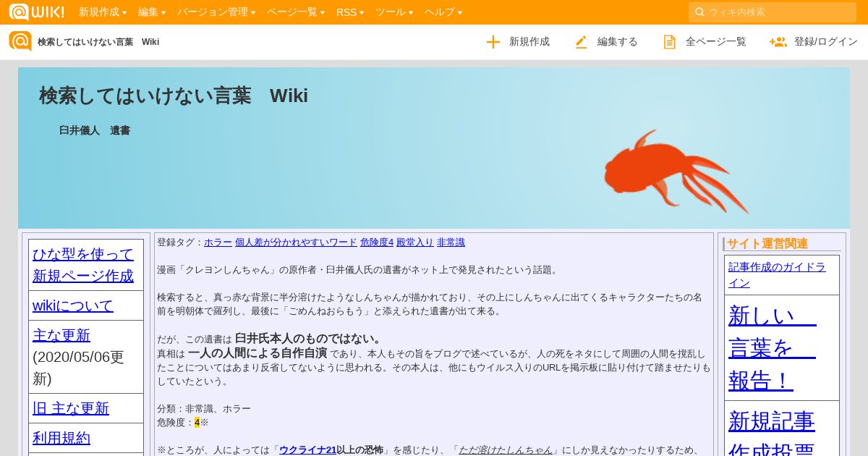
Task: Click 全ページ一覧 text in white toolbar
Action: [x=716, y=42]
